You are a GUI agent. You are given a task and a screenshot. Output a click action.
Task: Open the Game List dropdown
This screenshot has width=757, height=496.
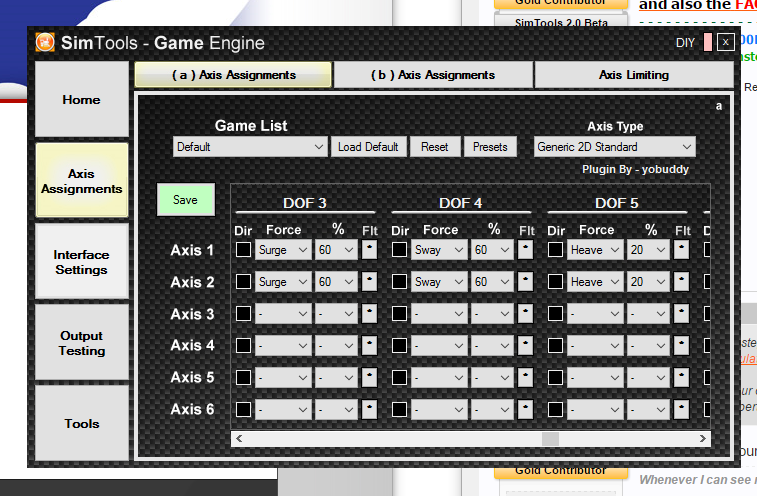250,147
